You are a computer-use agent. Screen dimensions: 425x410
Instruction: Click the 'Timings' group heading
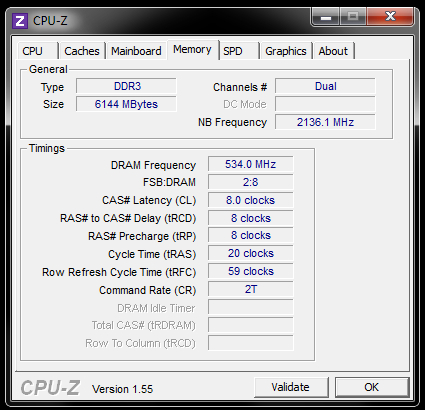[47, 148]
